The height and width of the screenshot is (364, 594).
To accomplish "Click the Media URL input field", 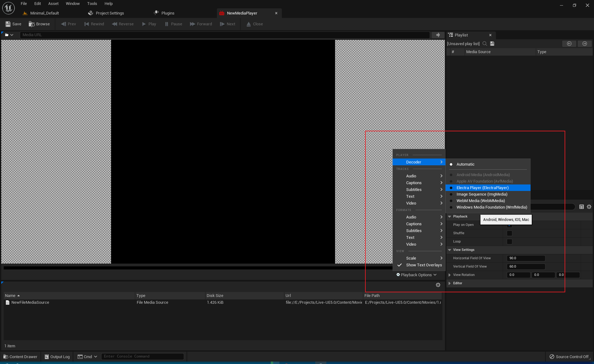I will coord(224,35).
